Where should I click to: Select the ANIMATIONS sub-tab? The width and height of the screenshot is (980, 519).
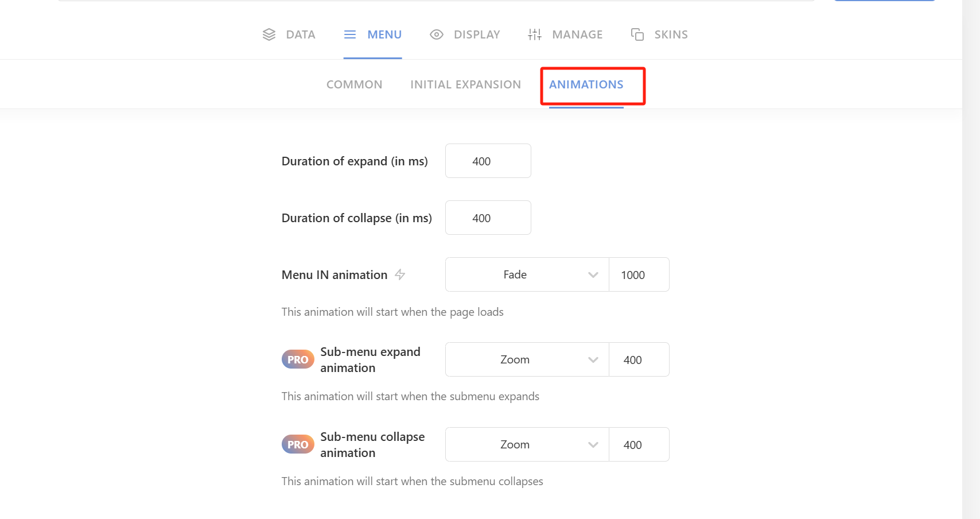586,84
